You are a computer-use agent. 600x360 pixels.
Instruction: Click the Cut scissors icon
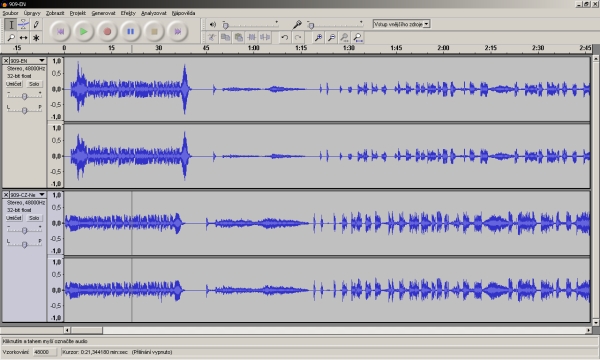point(212,37)
